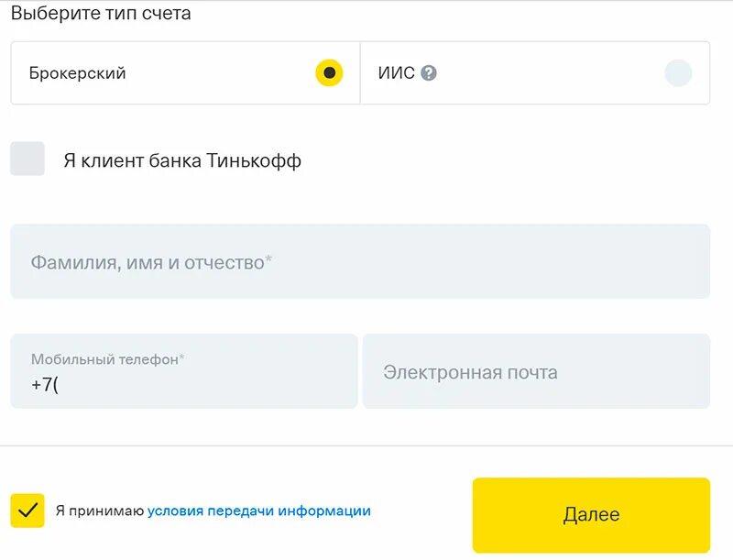733x560 pixels.
Task: Select the ИИС account radio button
Action: pyautogui.click(x=678, y=73)
